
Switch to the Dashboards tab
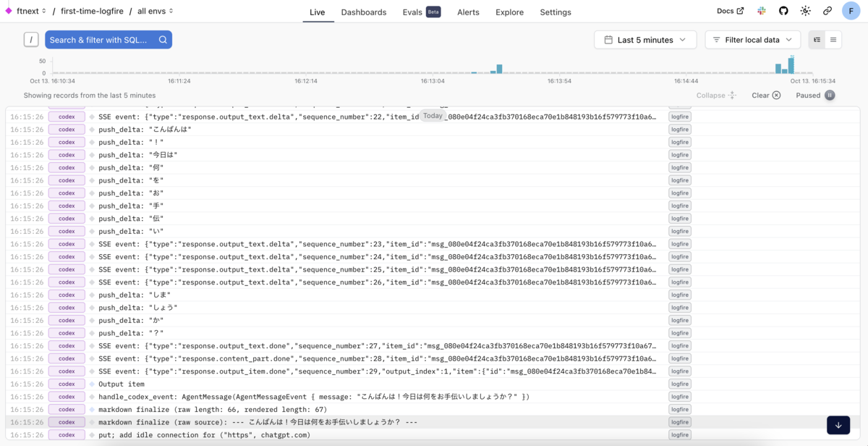(x=364, y=12)
